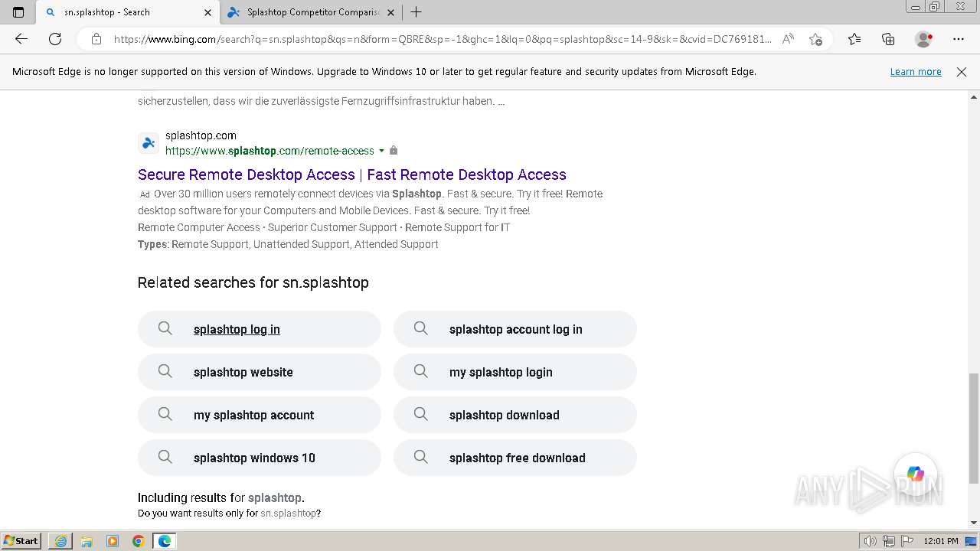The width and height of the screenshot is (980, 551).
Task: Open Action Center flag tray icon
Action: pos(906,541)
